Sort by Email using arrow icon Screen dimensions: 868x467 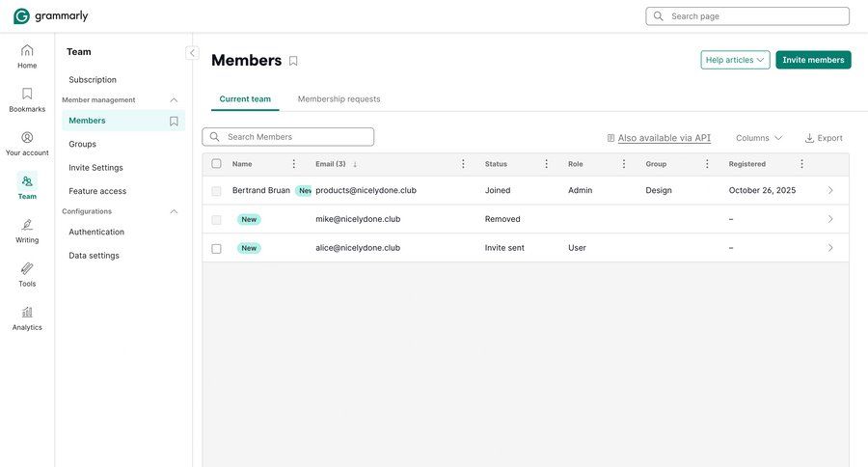(x=355, y=164)
